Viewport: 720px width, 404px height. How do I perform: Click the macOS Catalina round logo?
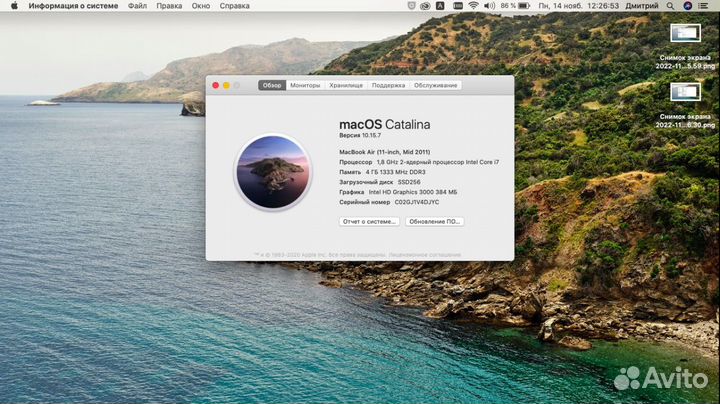pyautogui.click(x=273, y=172)
